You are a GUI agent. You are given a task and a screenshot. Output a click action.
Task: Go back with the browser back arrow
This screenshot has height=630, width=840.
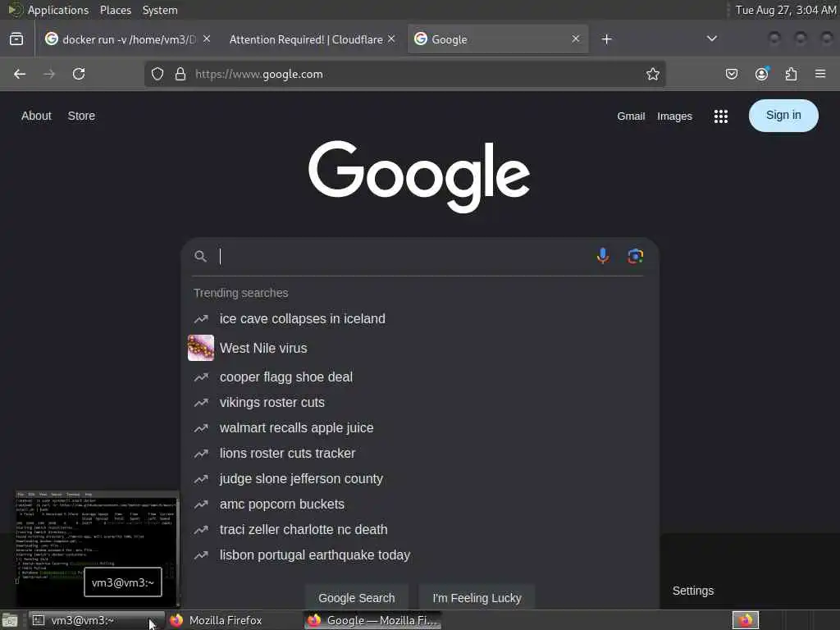[20, 74]
